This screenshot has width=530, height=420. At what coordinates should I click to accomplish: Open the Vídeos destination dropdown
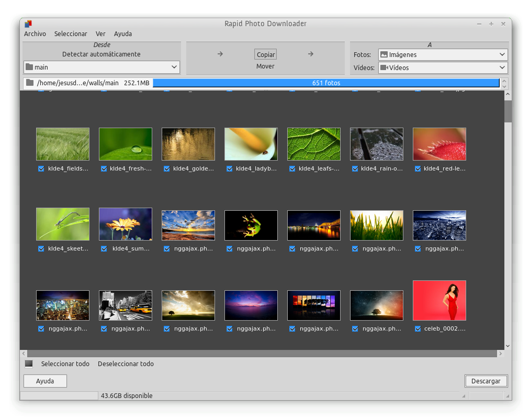pyautogui.click(x=502, y=67)
